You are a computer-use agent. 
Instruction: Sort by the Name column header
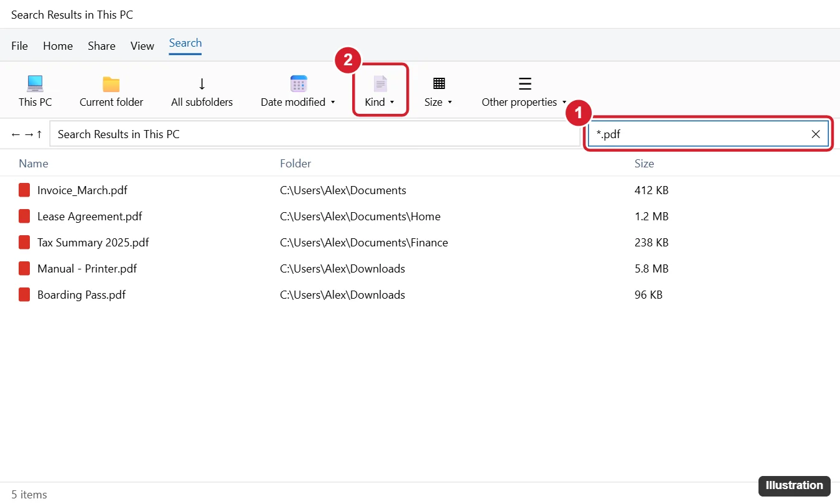[x=34, y=164]
